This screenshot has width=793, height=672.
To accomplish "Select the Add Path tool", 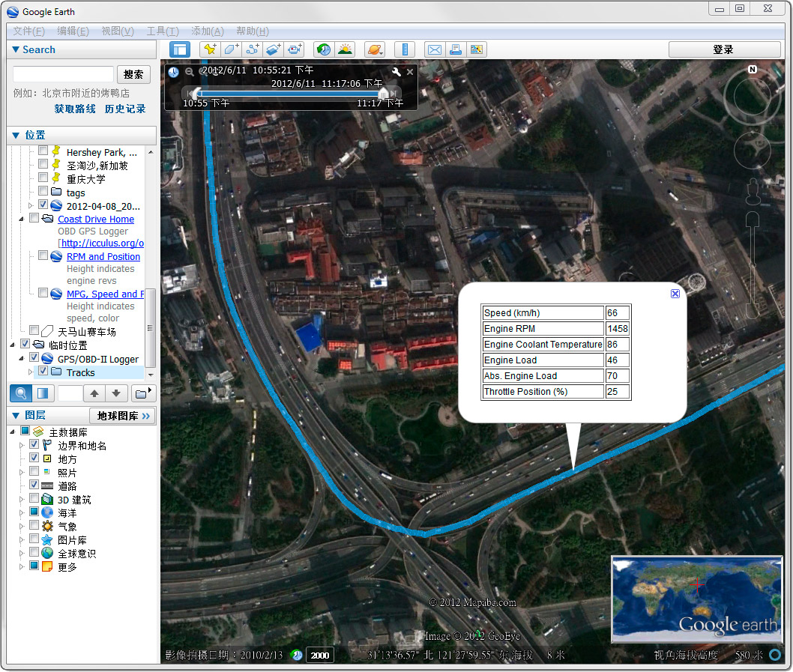I will pyautogui.click(x=253, y=49).
